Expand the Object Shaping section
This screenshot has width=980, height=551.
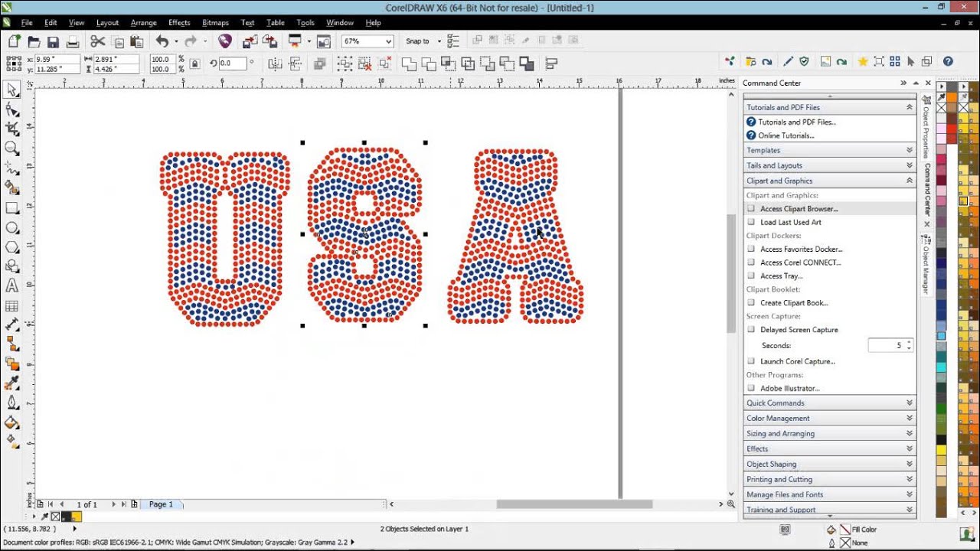click(x=910, y=464)
